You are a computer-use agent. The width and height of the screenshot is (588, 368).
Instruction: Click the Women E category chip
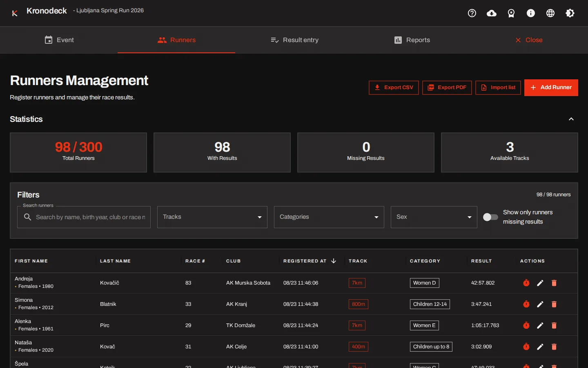point(424,325)
